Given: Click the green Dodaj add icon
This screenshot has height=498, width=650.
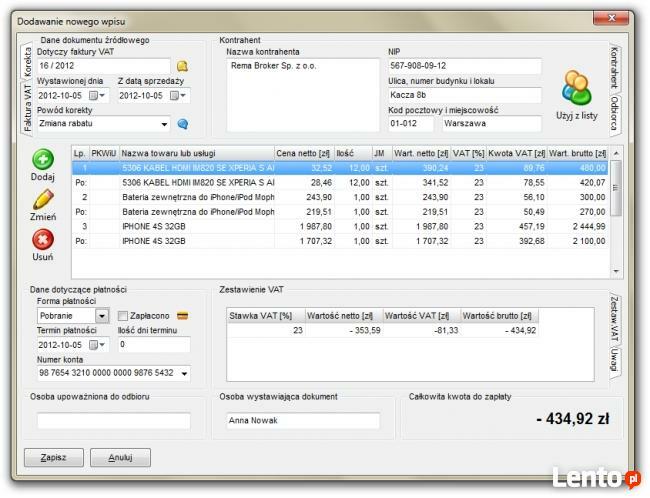Looking at the screenshot, I should point(43,160).
